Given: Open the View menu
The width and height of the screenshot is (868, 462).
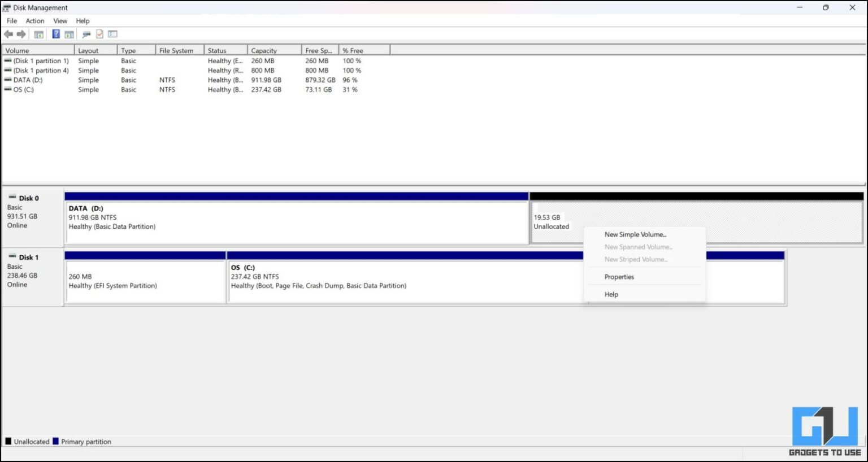Looking at the screenshot, I should [60, 20].
